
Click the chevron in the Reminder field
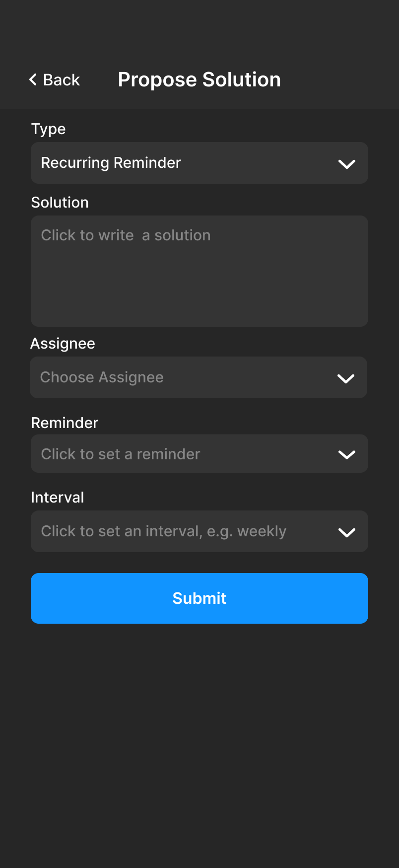(x=346, y=455)
